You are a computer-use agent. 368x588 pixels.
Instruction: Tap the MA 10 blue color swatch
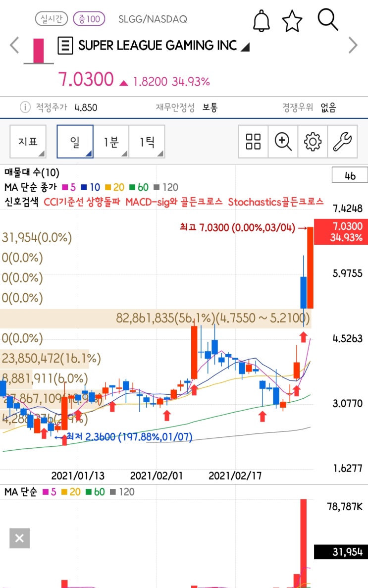[x=84, y=187]
